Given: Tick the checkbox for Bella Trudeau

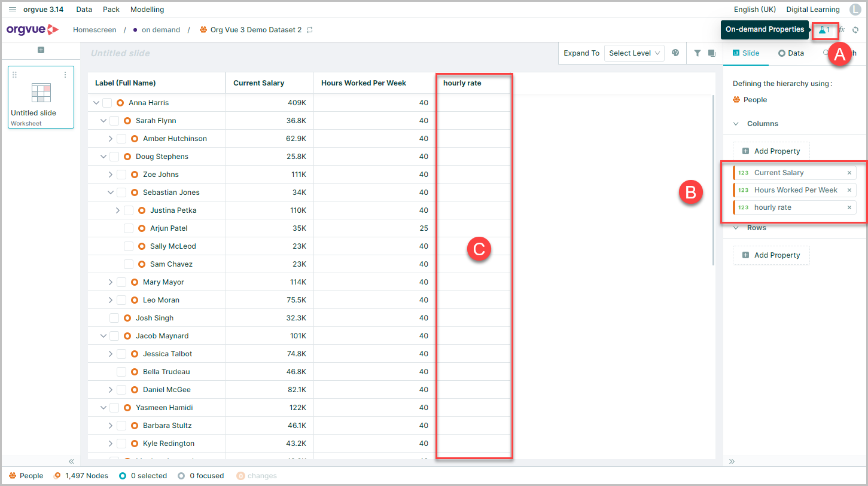Looking at the screenshot, I should pyautogui.click(x=121, y=372).
